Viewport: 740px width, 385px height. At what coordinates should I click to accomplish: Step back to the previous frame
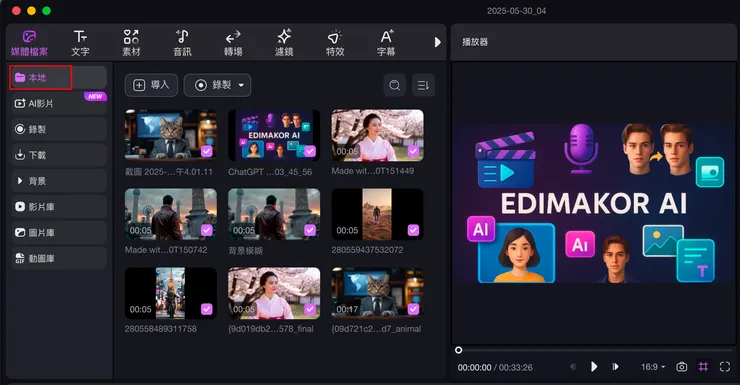[x=572, y=367]
